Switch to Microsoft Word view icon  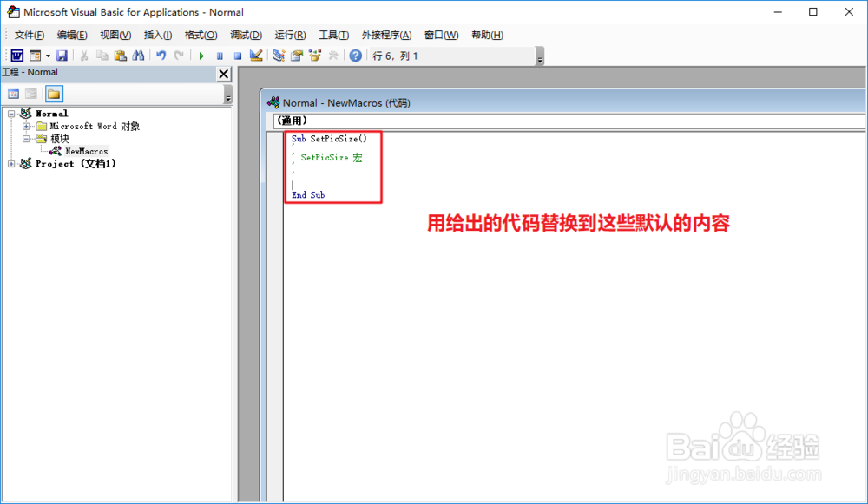tap(17, 56)
